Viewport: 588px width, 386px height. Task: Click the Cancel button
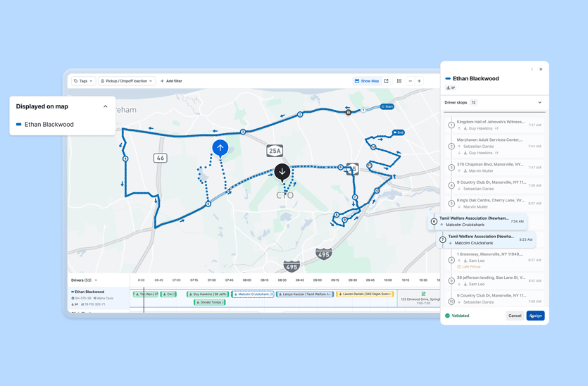click(x=515, y=316)
